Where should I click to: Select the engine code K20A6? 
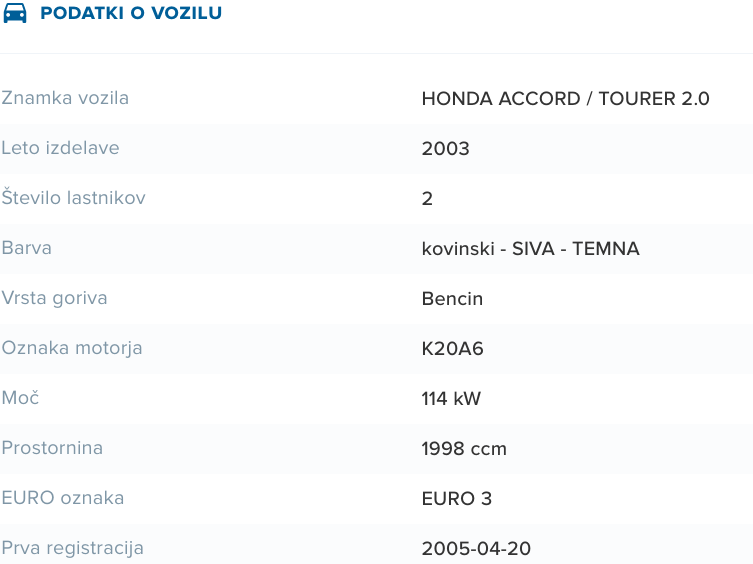[452, 348]
